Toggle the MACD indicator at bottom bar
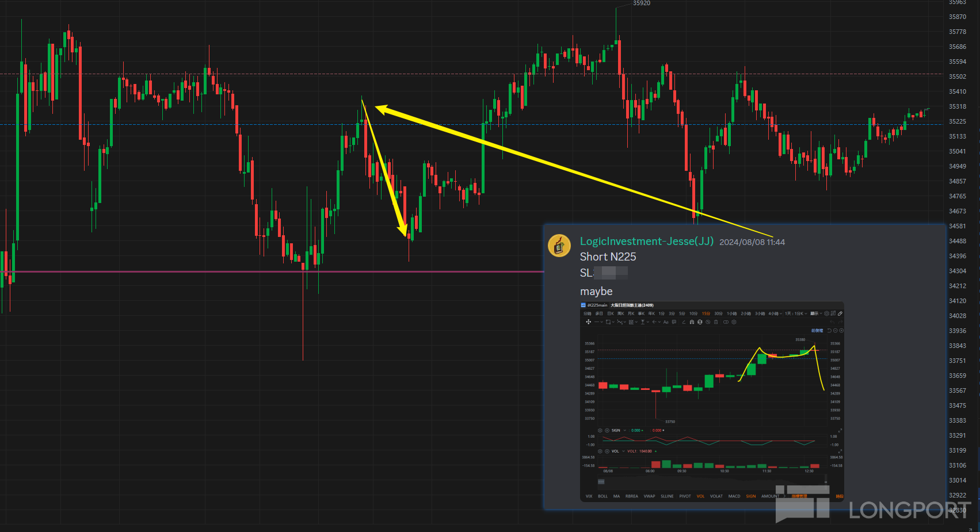This screenshot has width=980, height=532. point(734,496)
